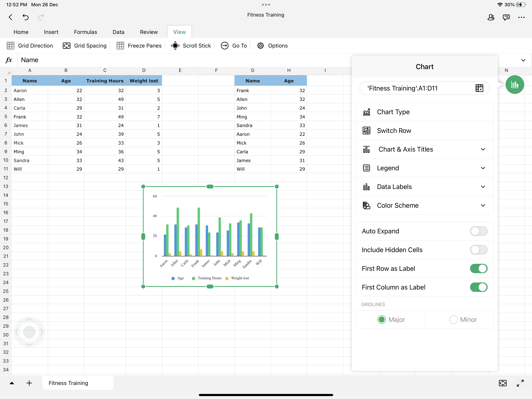Enable the Auto Expand switch

478,231
